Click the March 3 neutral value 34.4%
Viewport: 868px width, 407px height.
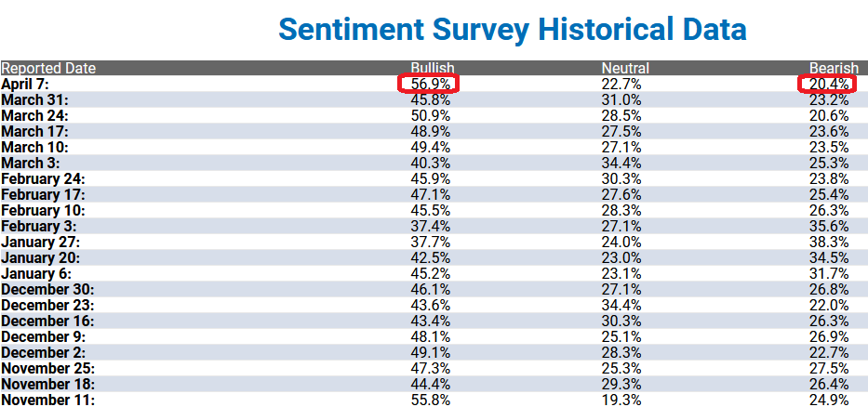621,164
